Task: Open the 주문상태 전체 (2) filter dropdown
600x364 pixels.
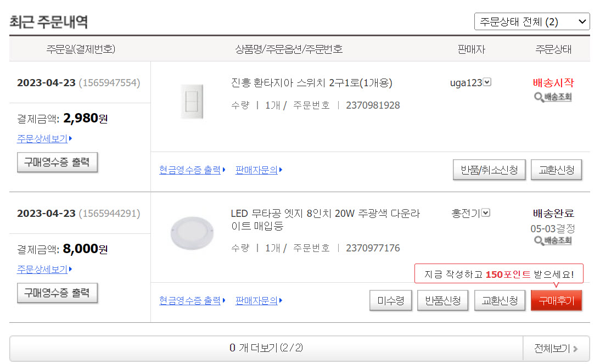Action: (532, 22)
